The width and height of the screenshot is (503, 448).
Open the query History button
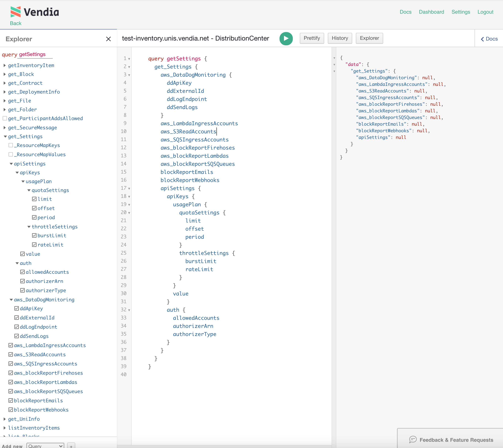pos(340,38)
